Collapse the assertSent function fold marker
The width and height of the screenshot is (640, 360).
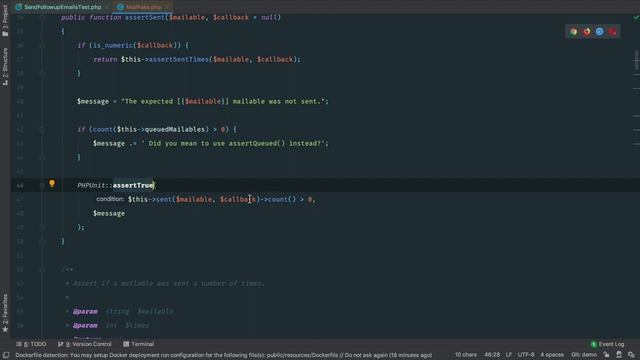click(x=42, y=18)
